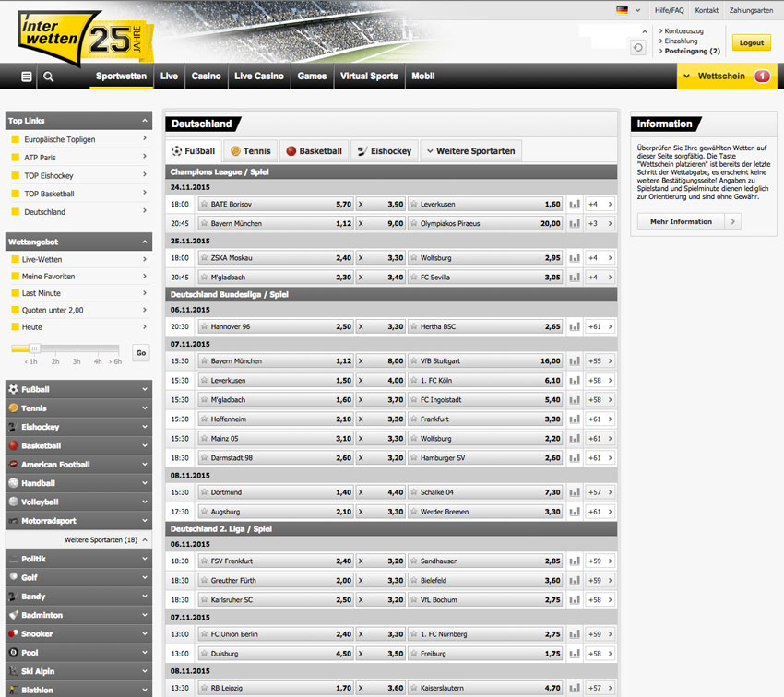Open statistics icon for RB Leipzig match
Screen dimensions: 784x697
575,688
